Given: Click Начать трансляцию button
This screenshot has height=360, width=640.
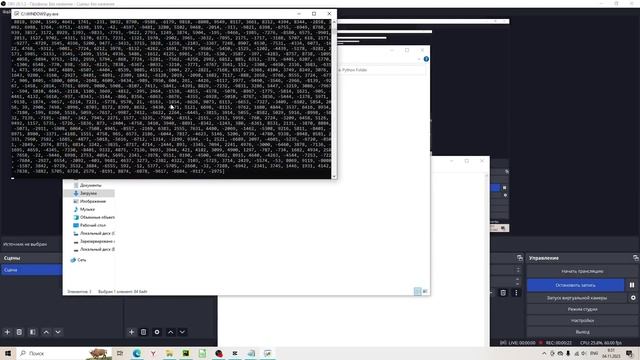Looking at the screenshot, I should (x=582, y=271).
